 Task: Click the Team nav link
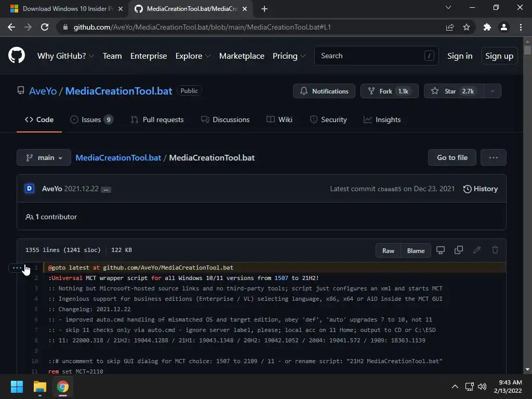(x=112, y=56)
